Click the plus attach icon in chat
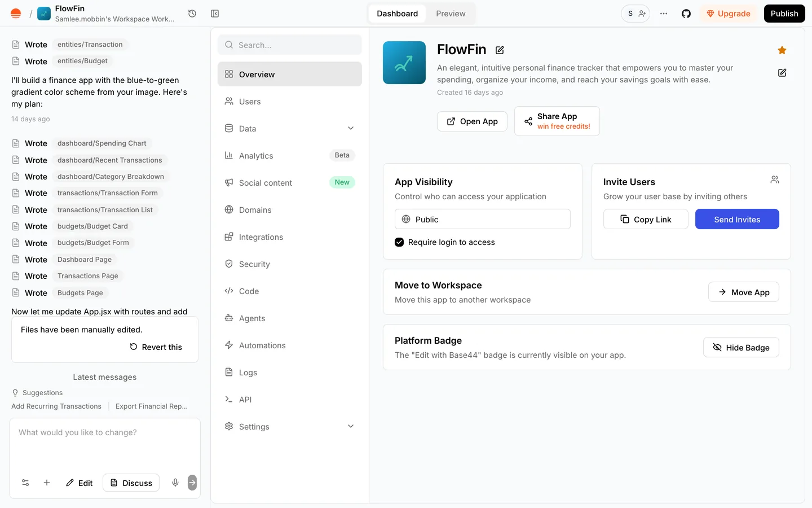 [47, 483]
